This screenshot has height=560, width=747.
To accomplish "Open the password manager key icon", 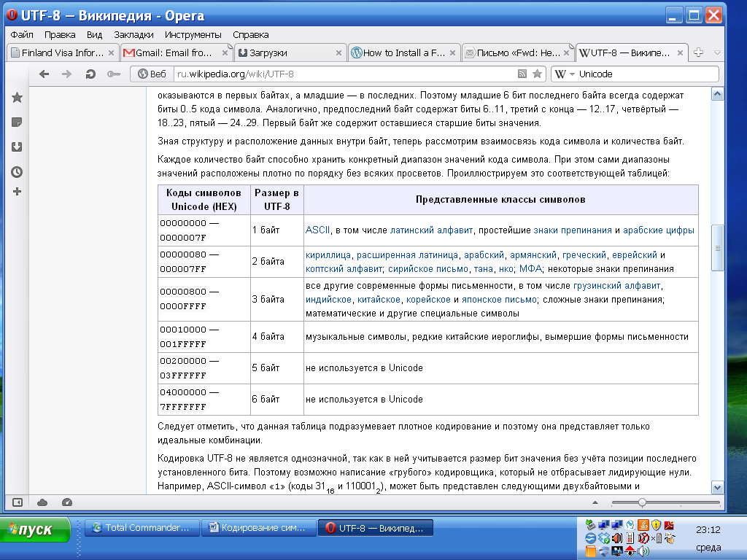I will click(113, 74).
